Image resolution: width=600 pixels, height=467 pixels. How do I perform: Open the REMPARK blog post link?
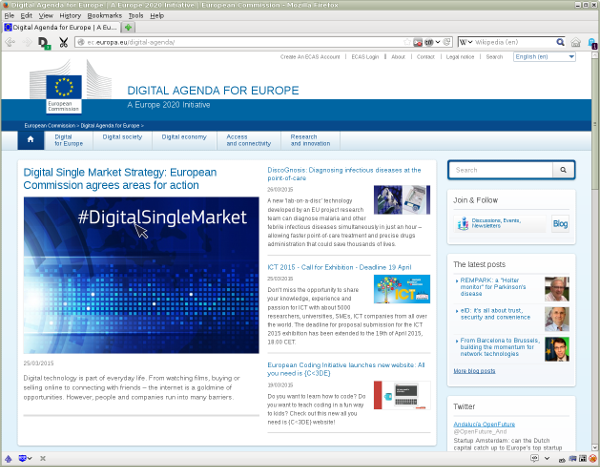(493, 287)
